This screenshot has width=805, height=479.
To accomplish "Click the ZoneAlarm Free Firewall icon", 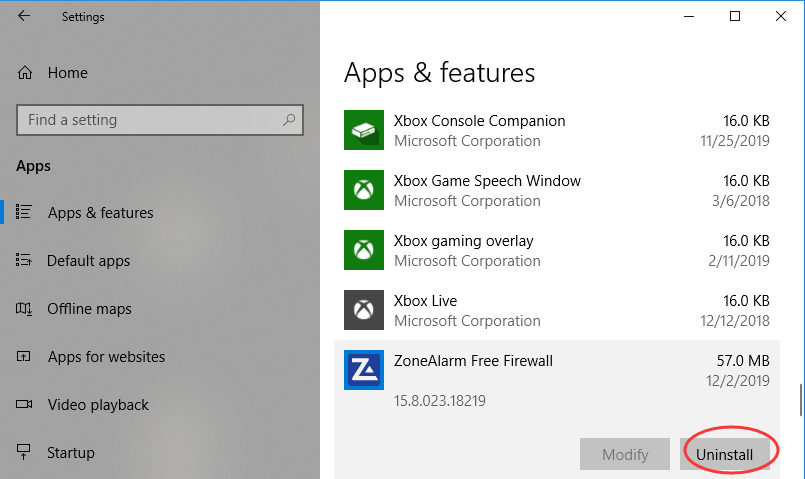I will [x=363, y=370].
